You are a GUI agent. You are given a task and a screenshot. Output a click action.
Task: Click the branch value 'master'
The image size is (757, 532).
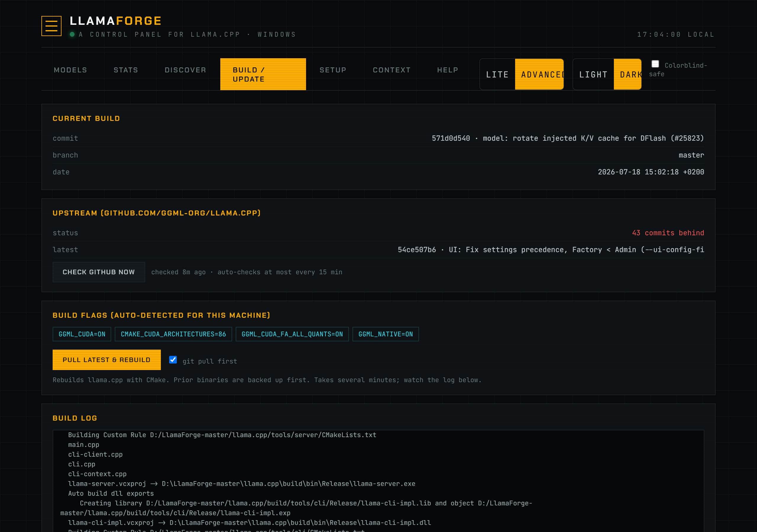pyautogui.click(x=691, y=155)
